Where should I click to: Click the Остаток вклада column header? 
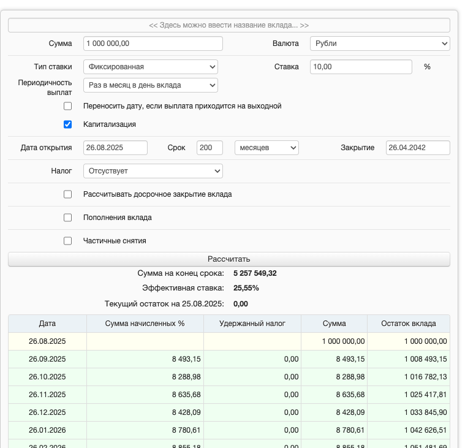[409, 324]
